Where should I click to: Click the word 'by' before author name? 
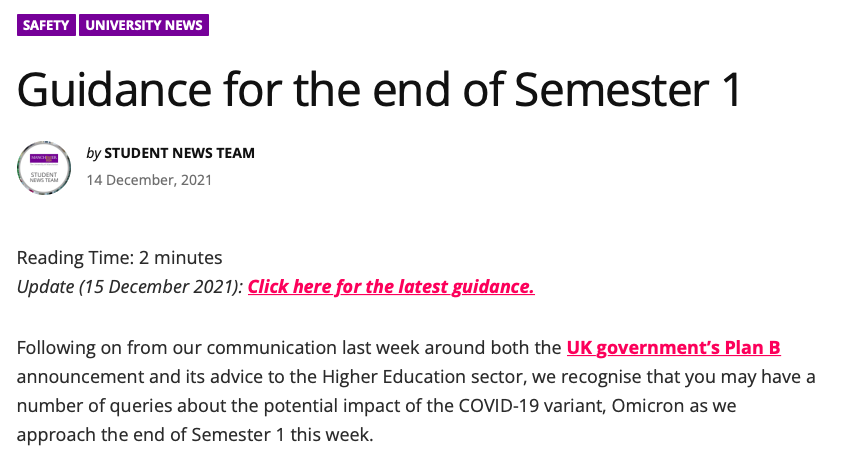[x=93, y=153]
